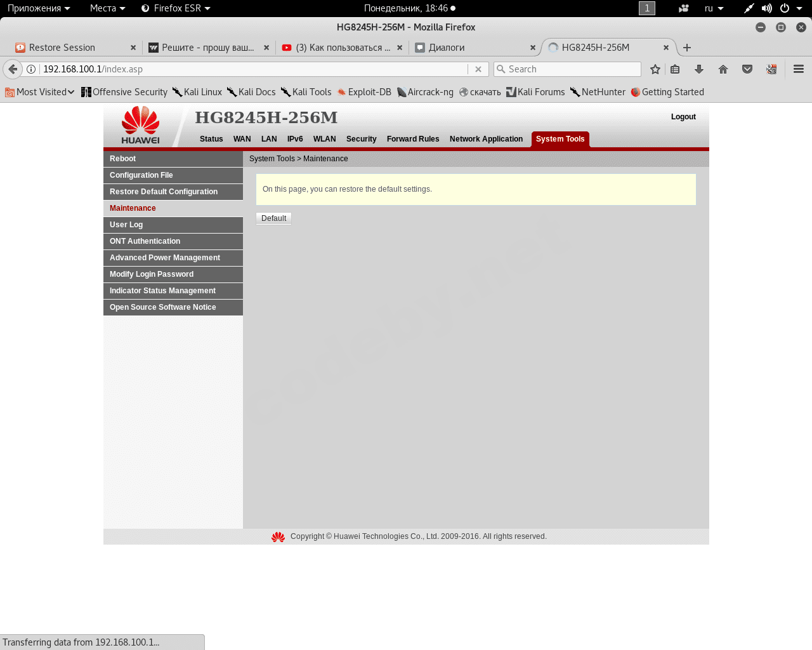Open the Network Application router menu
The width and height of the screenshot is (812, 650).
(486, 139)
